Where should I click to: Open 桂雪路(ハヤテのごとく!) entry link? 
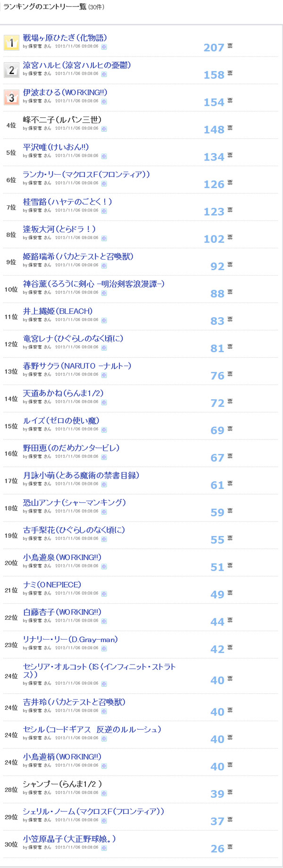coord(67,202)
